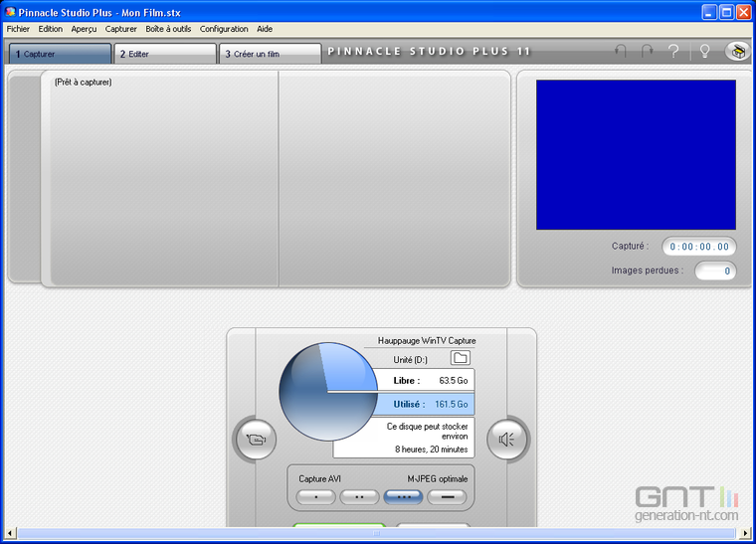Open the capture folder icon next to Unité (D:)

461,358
